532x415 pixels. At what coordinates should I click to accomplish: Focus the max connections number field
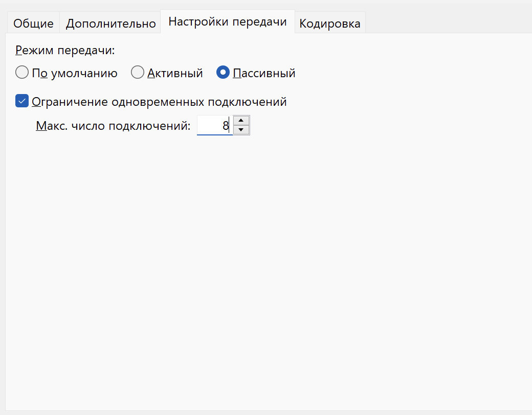tap(215, 125)
